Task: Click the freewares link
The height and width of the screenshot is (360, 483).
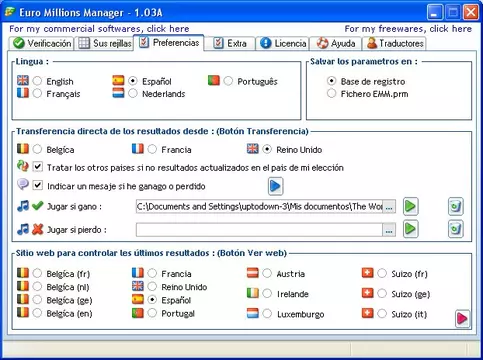Action: [408, 29]
